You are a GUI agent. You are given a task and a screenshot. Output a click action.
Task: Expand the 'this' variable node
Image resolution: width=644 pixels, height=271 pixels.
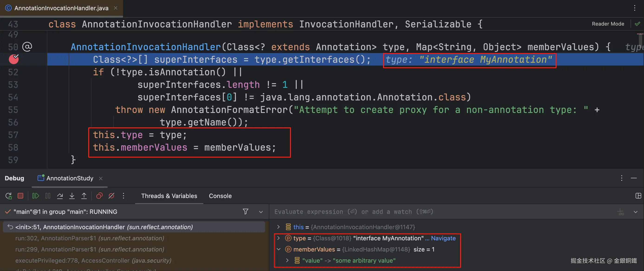pyautogui.click(x=278, y=227)
